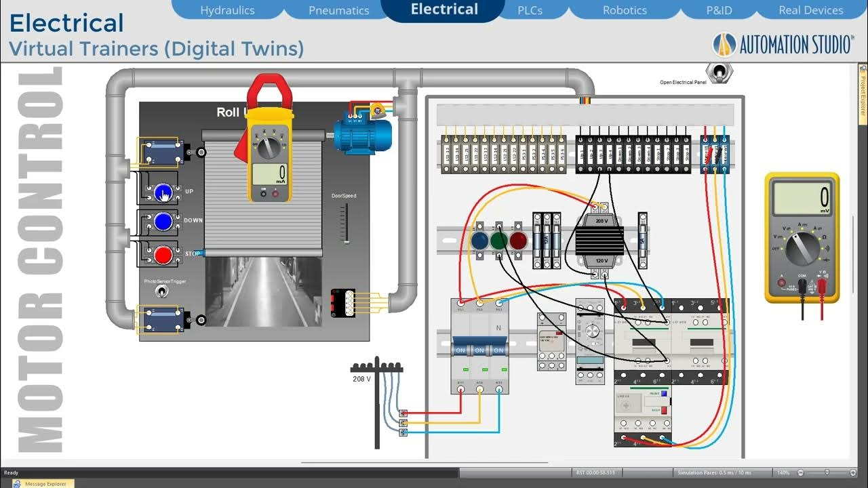Switch to the Real Devices tab
This screenshot has width=868, height=488.
811,10
